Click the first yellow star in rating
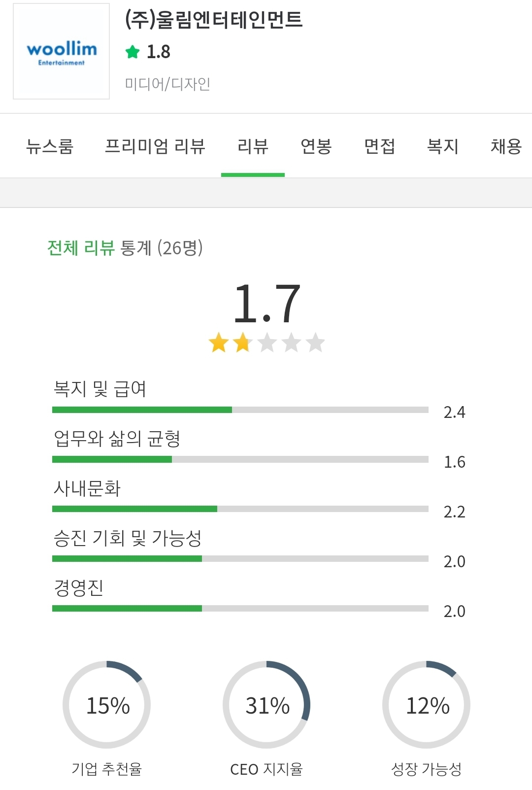This screenshot has width=532, height=790. coord(219,343)
